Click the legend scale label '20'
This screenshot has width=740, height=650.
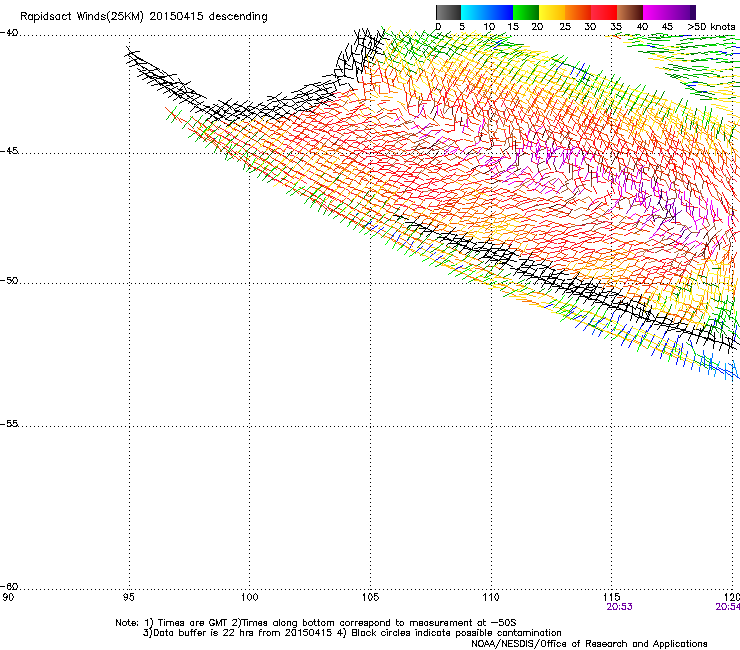tap(537, 27)
